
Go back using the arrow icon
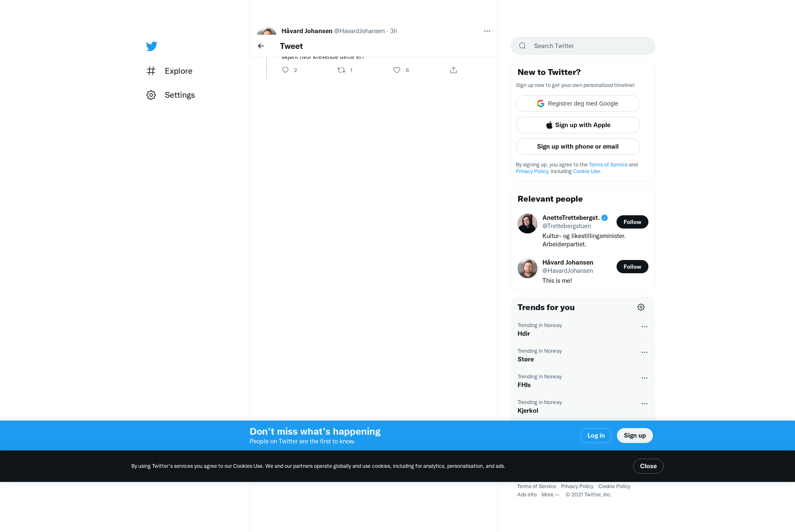261,46
